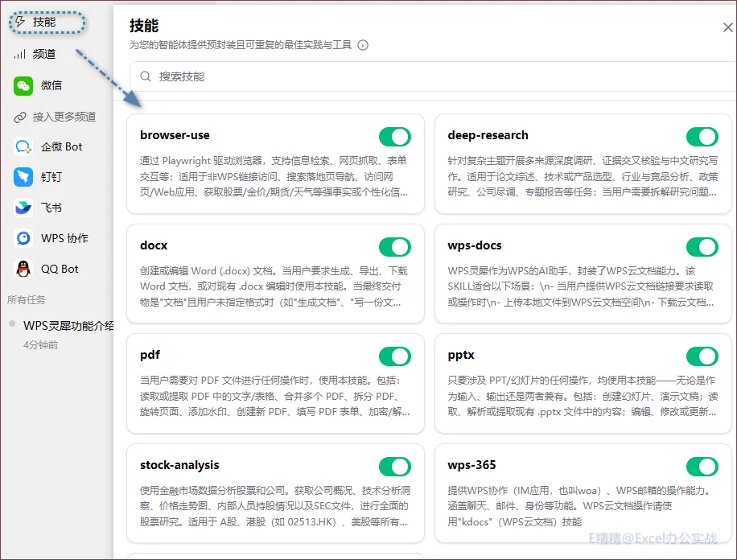Click the QQ Bot penguin icon
737x560 pixels.
pyautogui.click(x=23, y=269)
